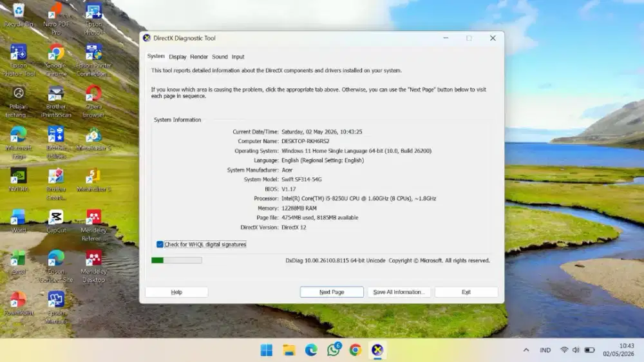Open Epson Printer Connection shortcut
Screen dimensions: 644x362
point(93,61)
